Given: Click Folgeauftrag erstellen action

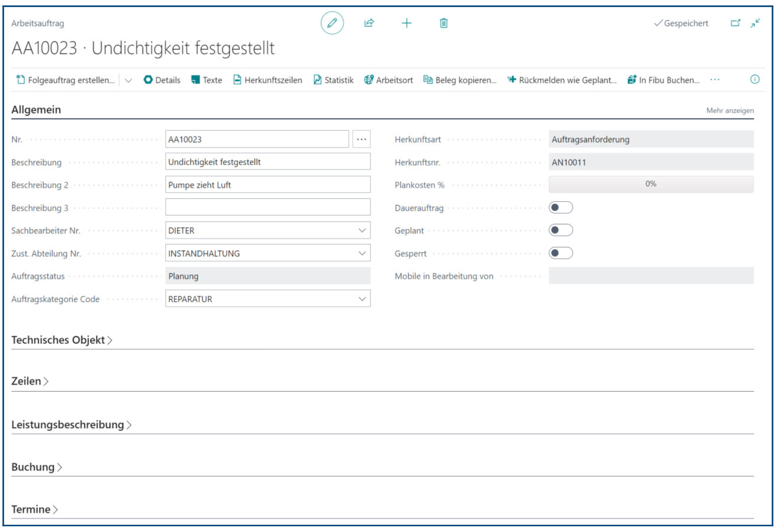Looking at the screenshot, I should pos(65,80).
